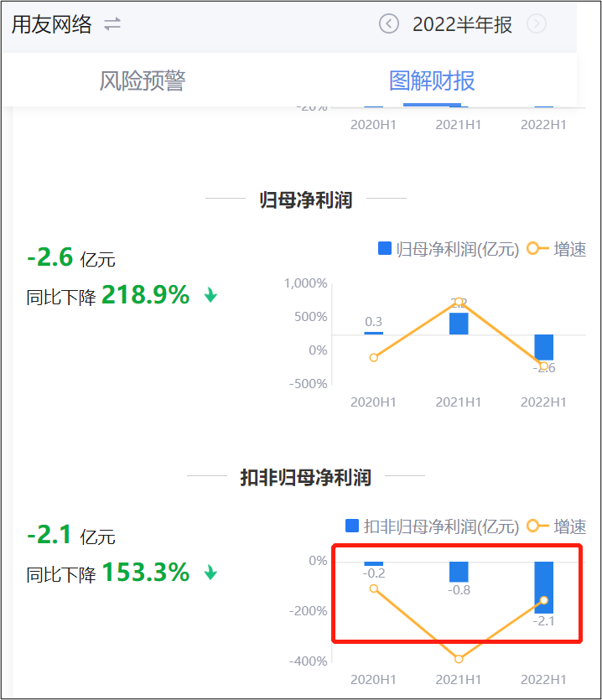The height and width of the screenshot is (700, 602).
Task: Click the 2022半年报 period label
Action: coord(462,24)
